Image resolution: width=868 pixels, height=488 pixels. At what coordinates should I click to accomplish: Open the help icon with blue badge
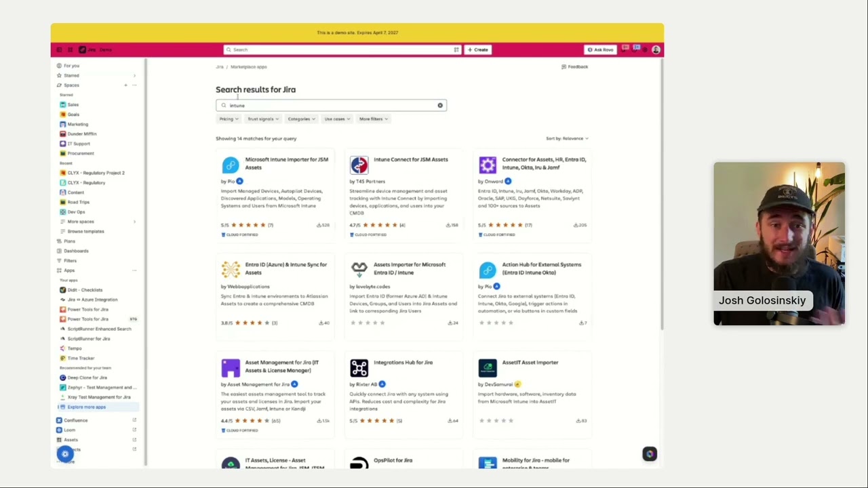click(x=637, y=48)
